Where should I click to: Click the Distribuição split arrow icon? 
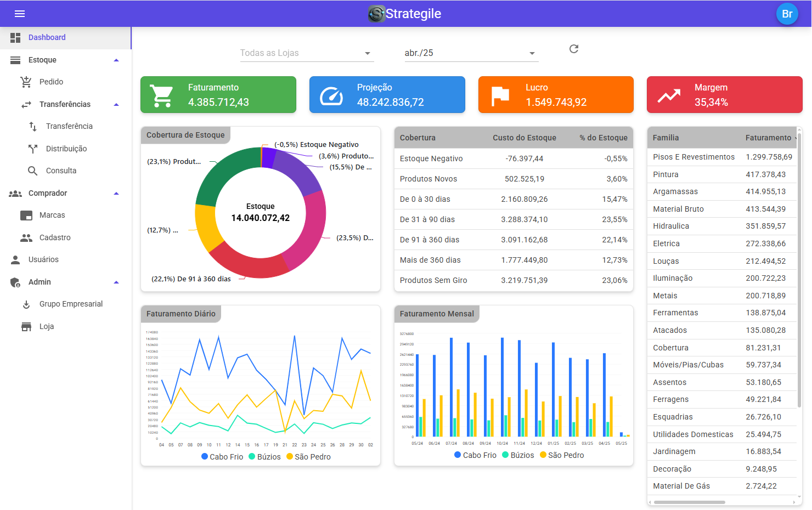click(33, 149)
